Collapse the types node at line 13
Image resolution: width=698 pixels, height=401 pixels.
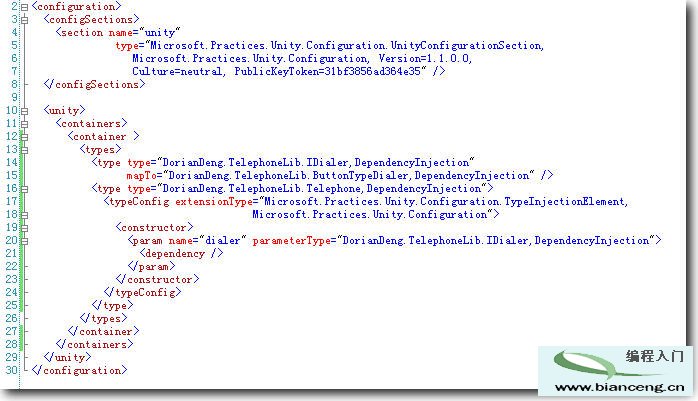pos(24,150)
